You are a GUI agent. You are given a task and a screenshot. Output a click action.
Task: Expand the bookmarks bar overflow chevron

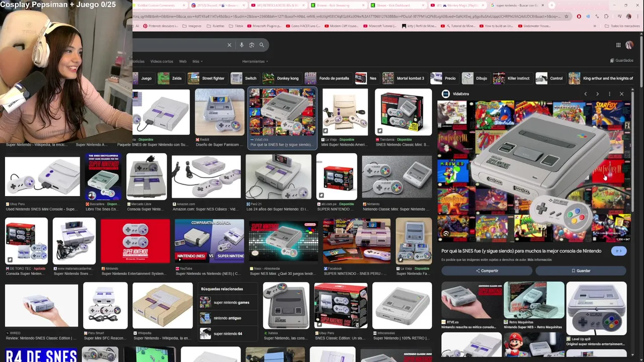tap(595, 26)
